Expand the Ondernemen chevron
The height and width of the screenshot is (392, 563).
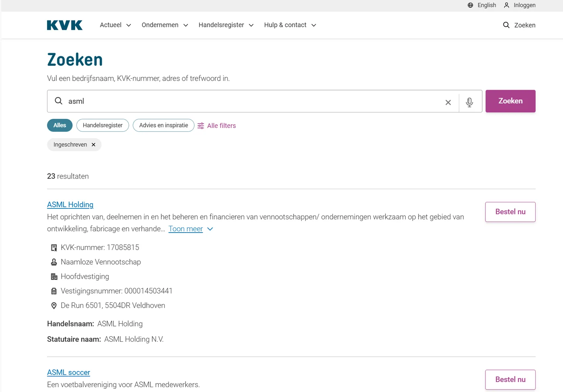click(x=186, y=25)
